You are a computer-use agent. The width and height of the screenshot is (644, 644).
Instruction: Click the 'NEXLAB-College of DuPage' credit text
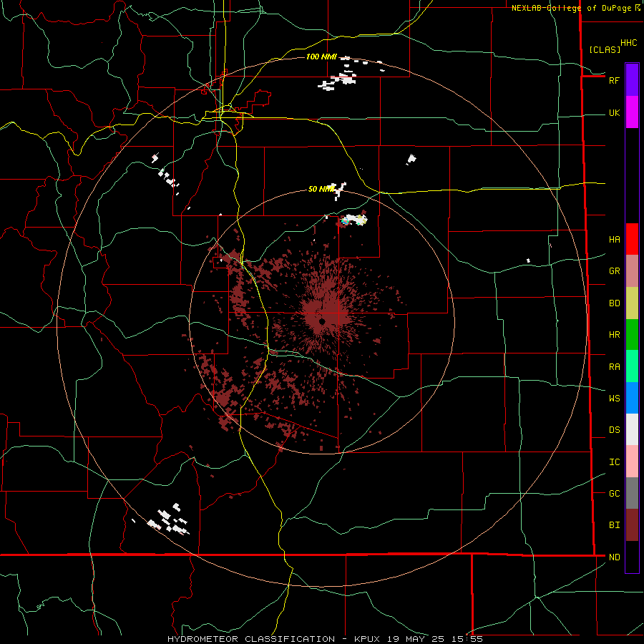(571, 8)
